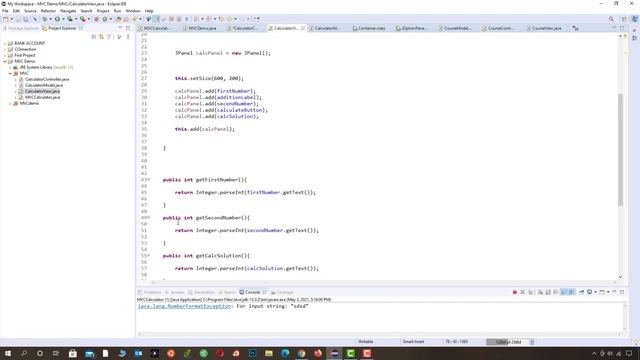Click the Eclipse icon in taskbar
This screenshot has width=640, height=360.
click(334, 353)
